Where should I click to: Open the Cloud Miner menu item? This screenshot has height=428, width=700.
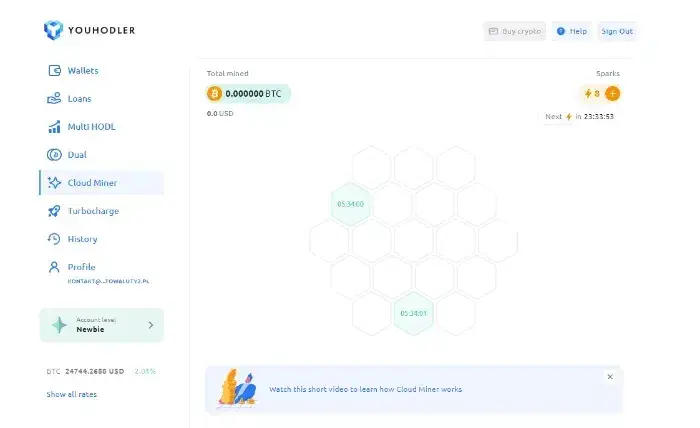[102, 183]
